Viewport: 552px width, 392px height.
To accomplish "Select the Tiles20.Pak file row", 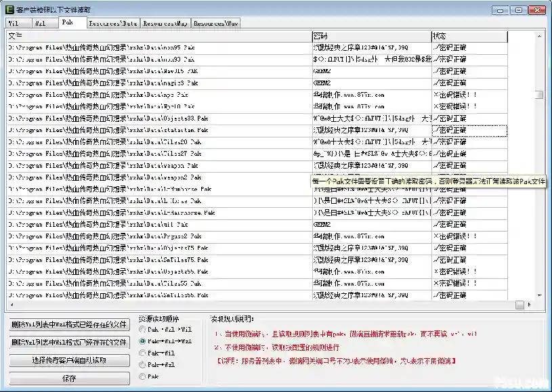I will coord(257,141).
